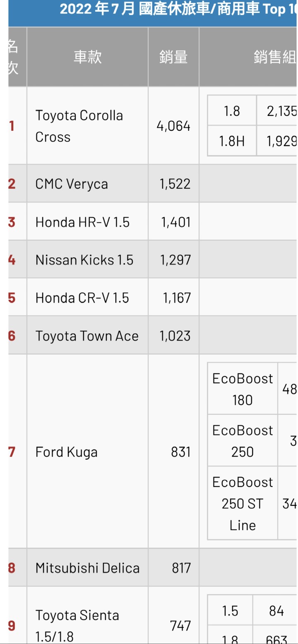Screen dimensions: 298x644
Task: Click Toyota Corolla Cross model name
Action: [x=79, y=126]
